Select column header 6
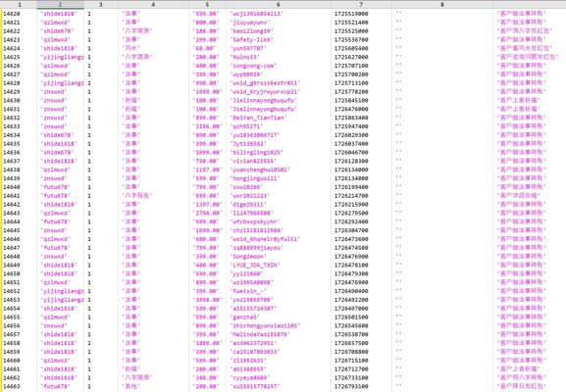The height and width of the screenshot is (392, 566). coord(279,4)
